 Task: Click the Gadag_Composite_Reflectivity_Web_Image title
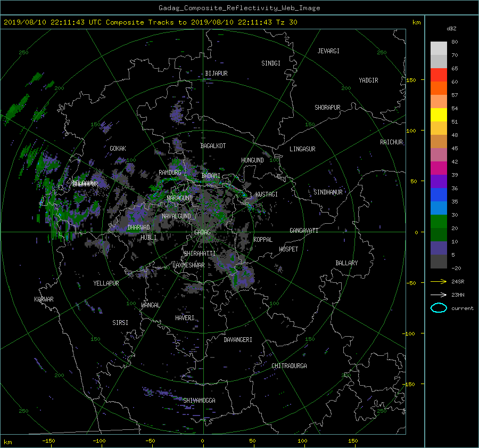click(x=239, y=8)
